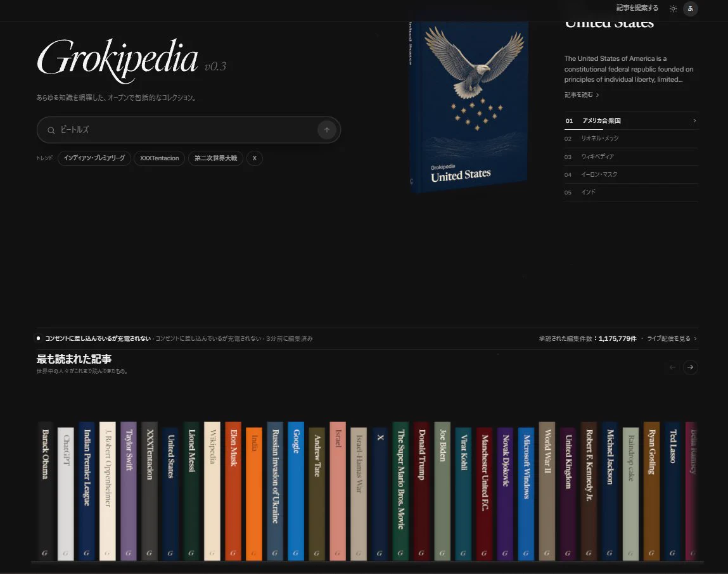Open the Lionel Messi book spine
Viewport: 728px width, 574px height.
(191, 491)
